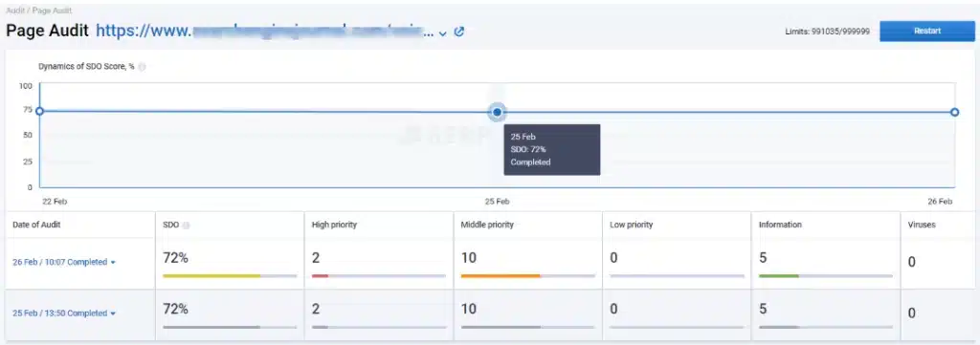The image size is (980, 345).
Task: Open the external link icon beside URL
Action: (x=458, y=32)
